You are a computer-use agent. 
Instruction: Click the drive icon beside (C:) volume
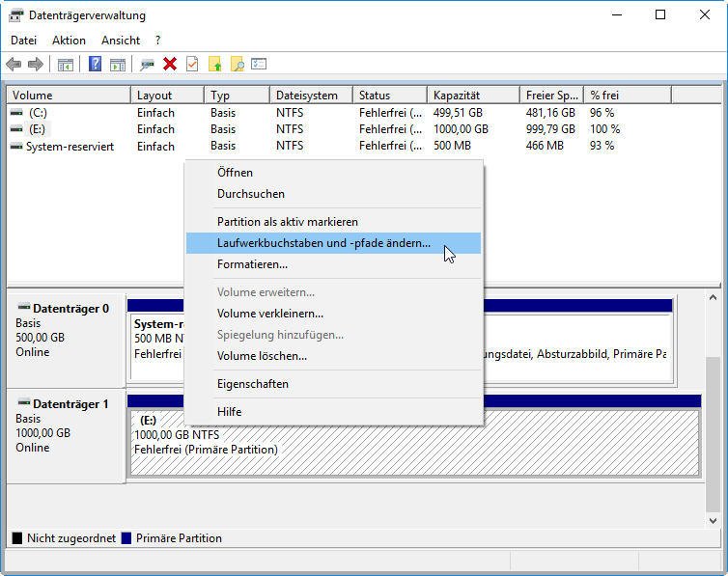[16, 113]
